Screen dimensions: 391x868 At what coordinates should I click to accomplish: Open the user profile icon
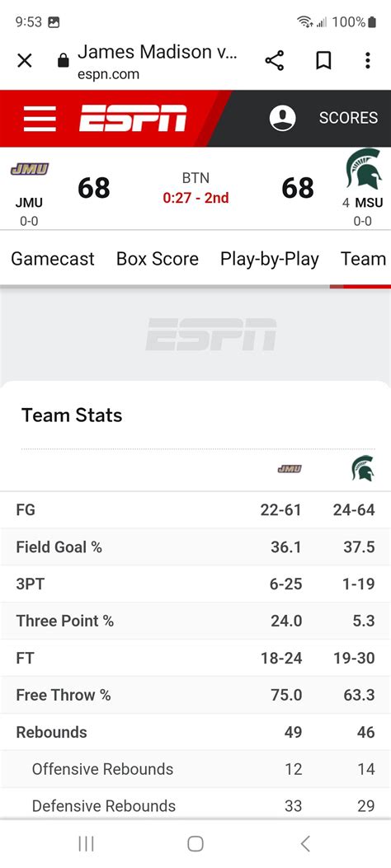pos(282,118)
